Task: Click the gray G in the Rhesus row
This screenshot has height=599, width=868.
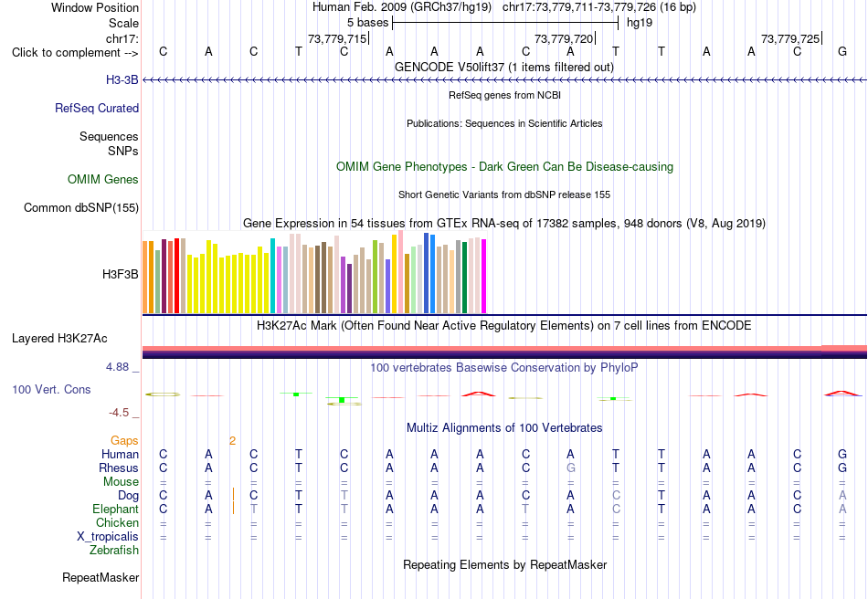Action: point(571,468)
